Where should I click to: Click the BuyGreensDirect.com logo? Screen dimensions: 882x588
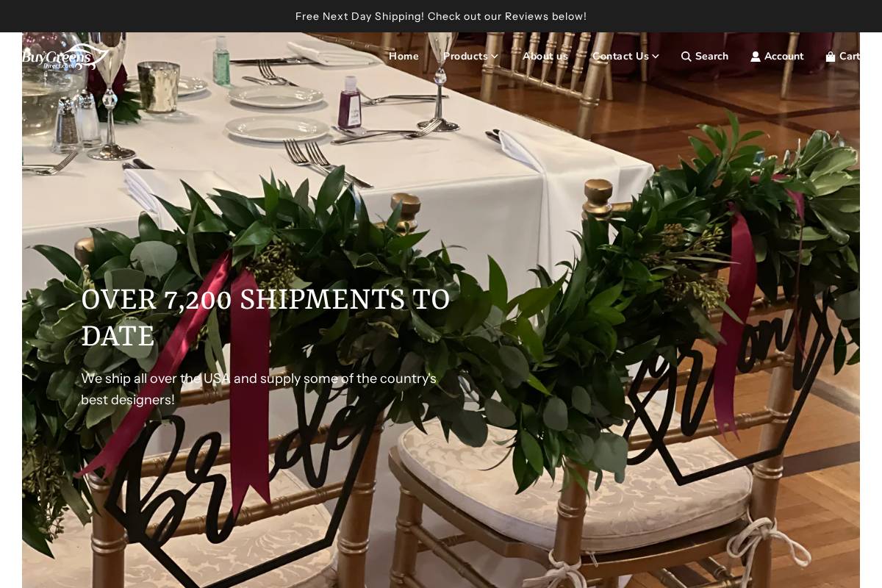(65, 57)
